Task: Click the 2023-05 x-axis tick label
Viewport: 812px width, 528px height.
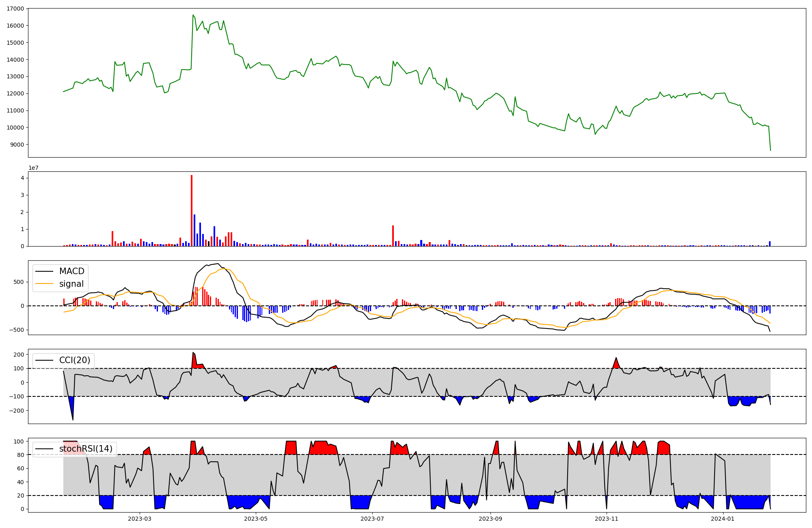Action: click(256, 519)
